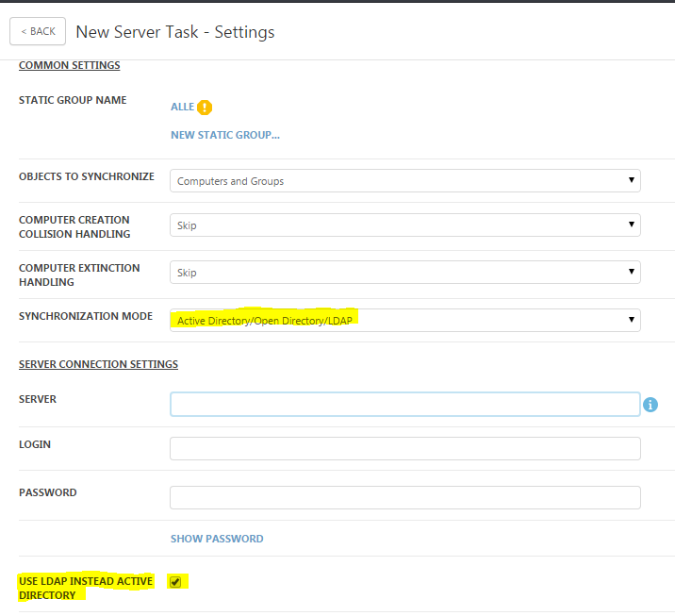Open the Objects to Synchronize dropdown
This screenshot has width=675, height=616.
click(x=405, y=180)
